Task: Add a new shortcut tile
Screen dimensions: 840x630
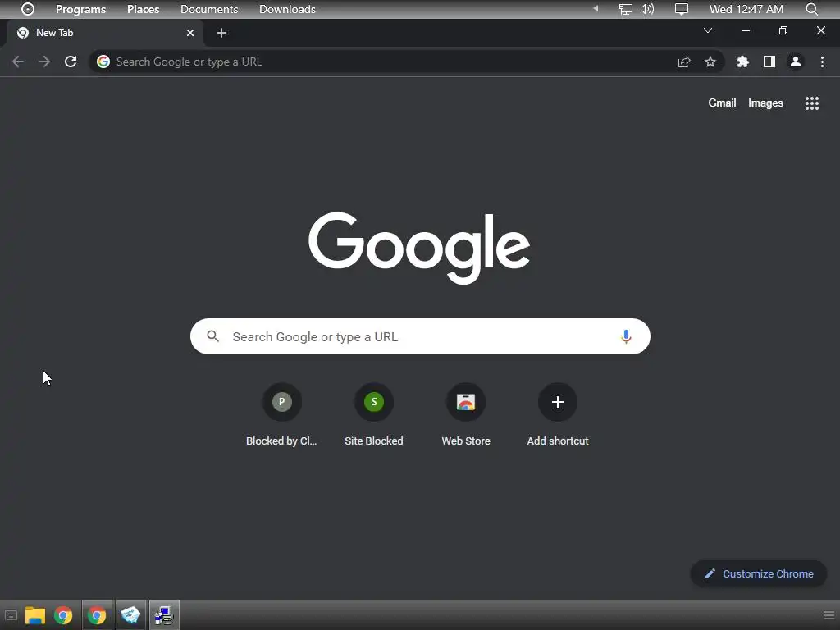Action: (558, 415)
